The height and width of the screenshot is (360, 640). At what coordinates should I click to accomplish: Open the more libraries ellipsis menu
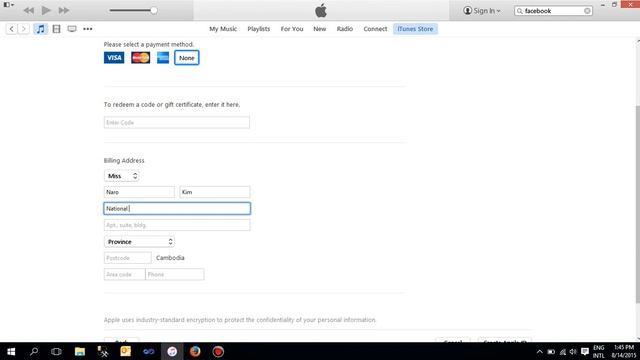(87, 29)
